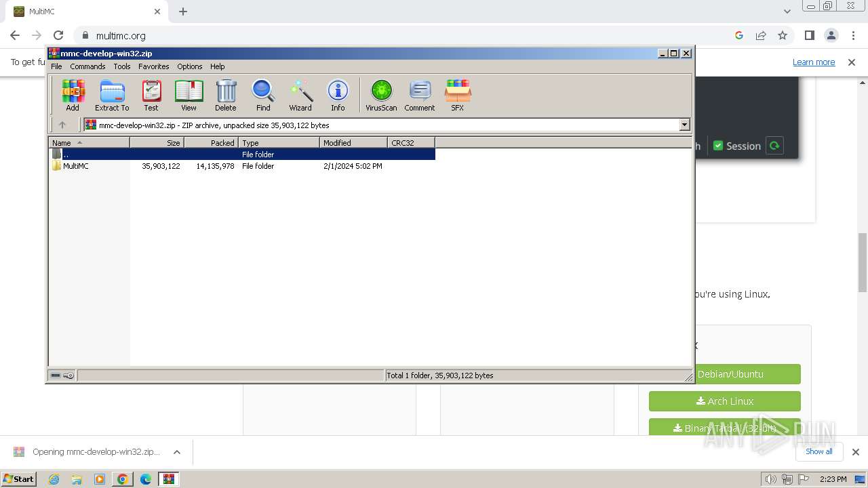Toggle Chrome side panel icon
This screenshot has width=868, height=488.
pos(810,35)
